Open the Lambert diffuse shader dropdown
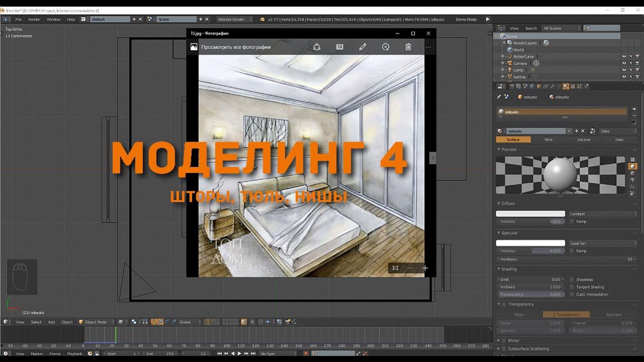 [603, 214]
